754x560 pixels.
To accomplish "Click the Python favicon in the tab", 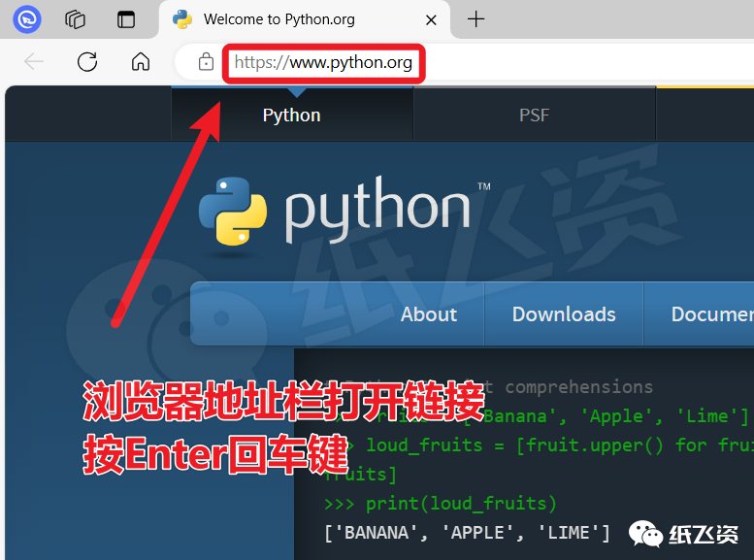I will point(182,19).
